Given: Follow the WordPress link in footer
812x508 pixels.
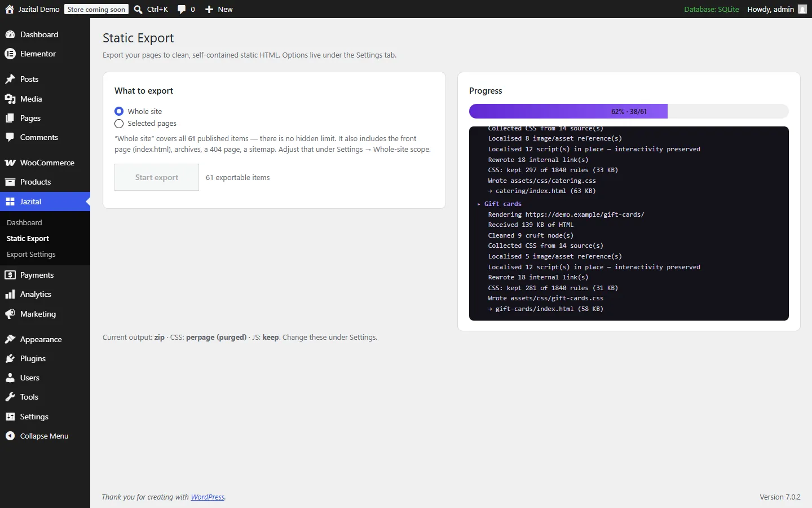Looking at the screenshot, I should click(x=208, y=497).
